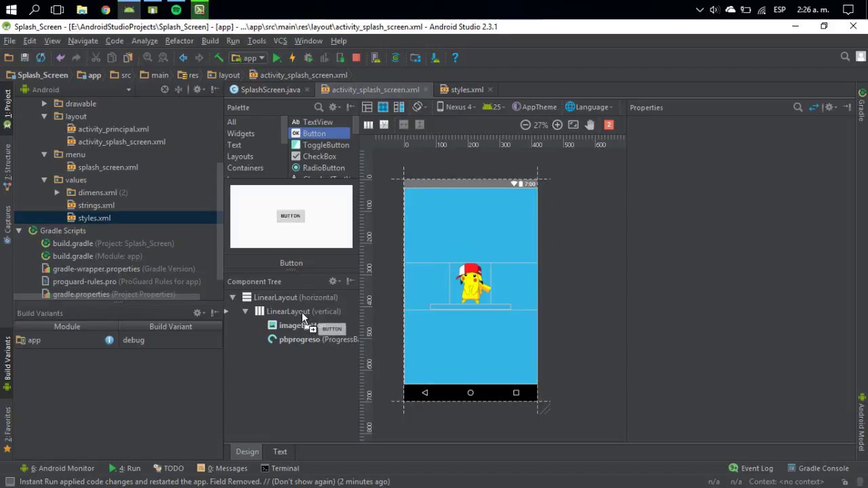This screenshot has width=868, height=488.
Task: Open the Refactor menu
Action: [179, 41]
